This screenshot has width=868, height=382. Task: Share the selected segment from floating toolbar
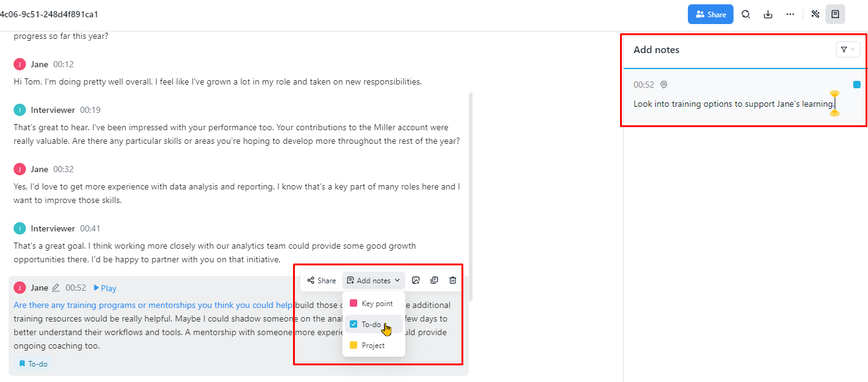(x=321, y=280)
